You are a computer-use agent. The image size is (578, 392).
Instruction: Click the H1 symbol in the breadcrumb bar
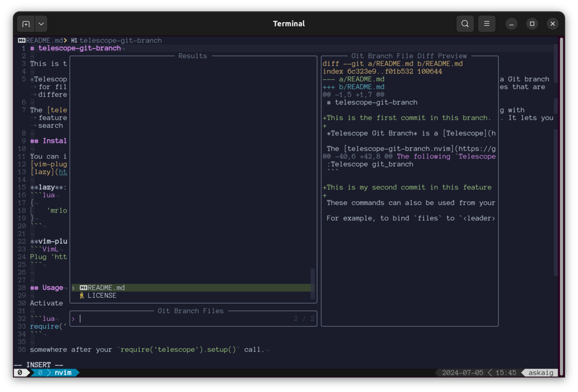click(x=73, y=40)
